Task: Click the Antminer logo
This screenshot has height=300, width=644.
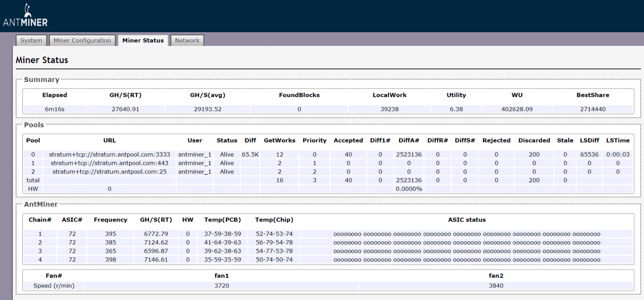Action: click(x=25, y=16)
